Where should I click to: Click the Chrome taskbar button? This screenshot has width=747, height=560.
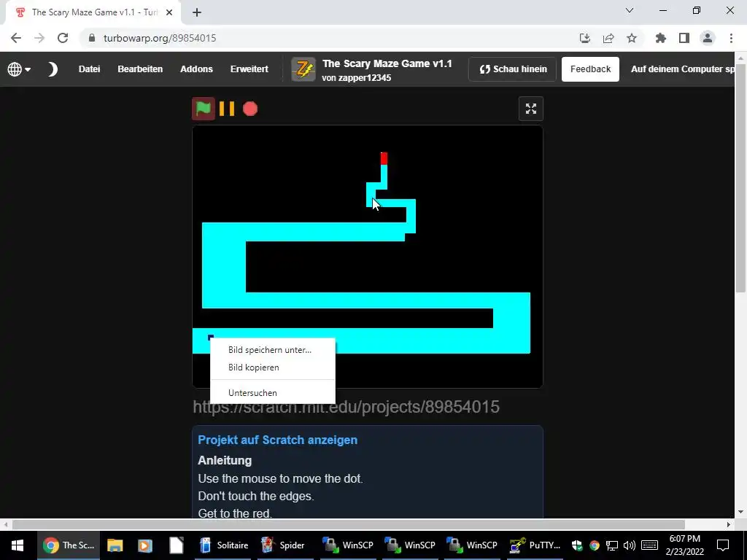click(x=69, y=545)
